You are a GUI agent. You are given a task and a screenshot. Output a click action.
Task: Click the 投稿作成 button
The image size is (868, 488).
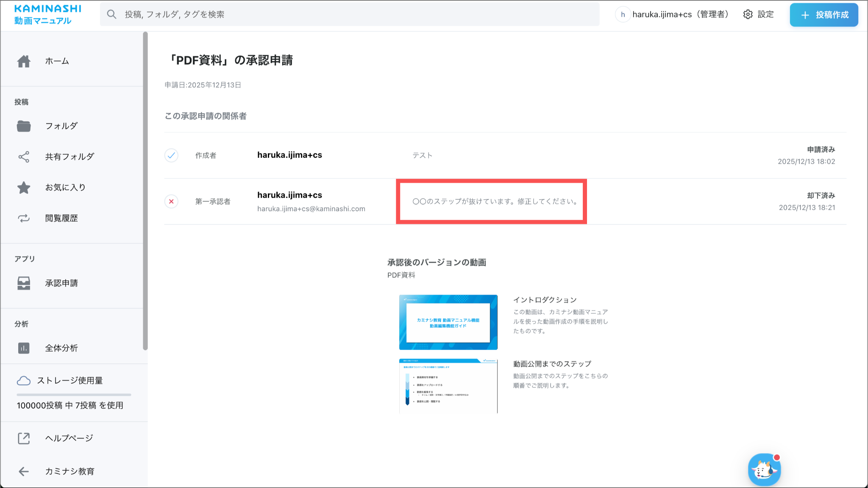tap(823, 15)
